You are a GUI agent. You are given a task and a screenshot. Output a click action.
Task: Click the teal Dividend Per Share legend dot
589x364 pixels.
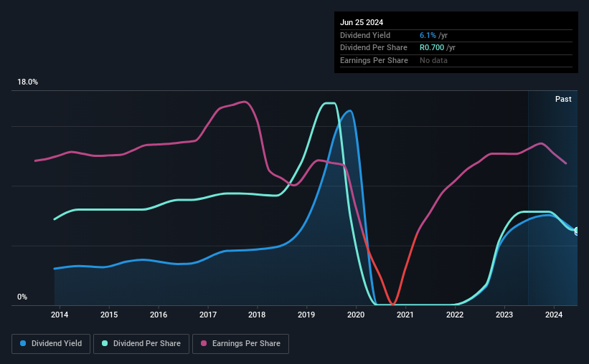coord(105,343)
